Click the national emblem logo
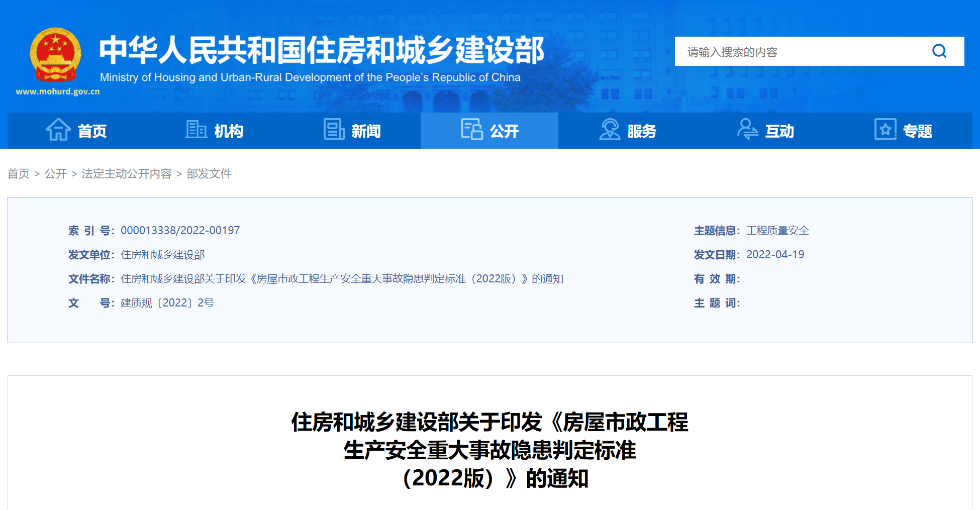 (56, 55)
